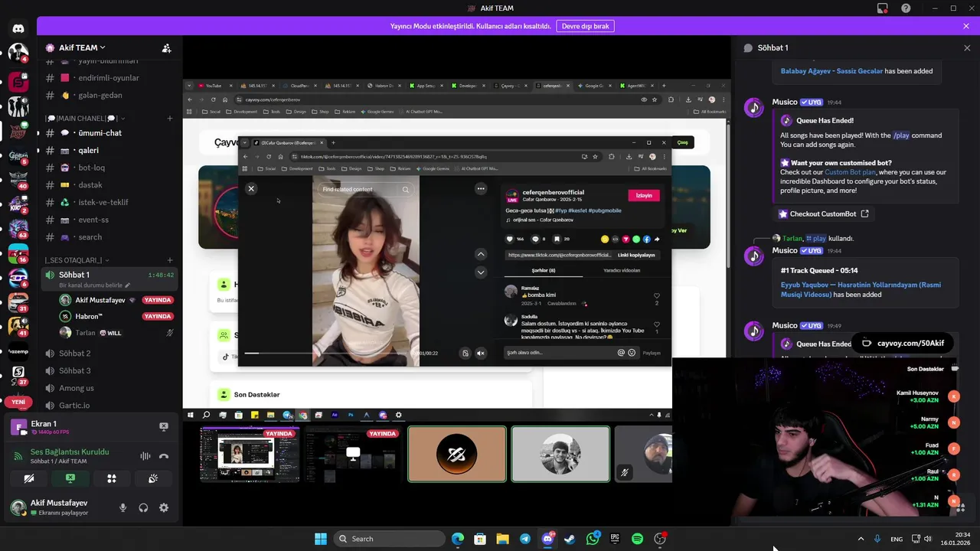Click more options dots in streamed TikTok video
The width and height of the screenshot is (980, 551).
481,188
